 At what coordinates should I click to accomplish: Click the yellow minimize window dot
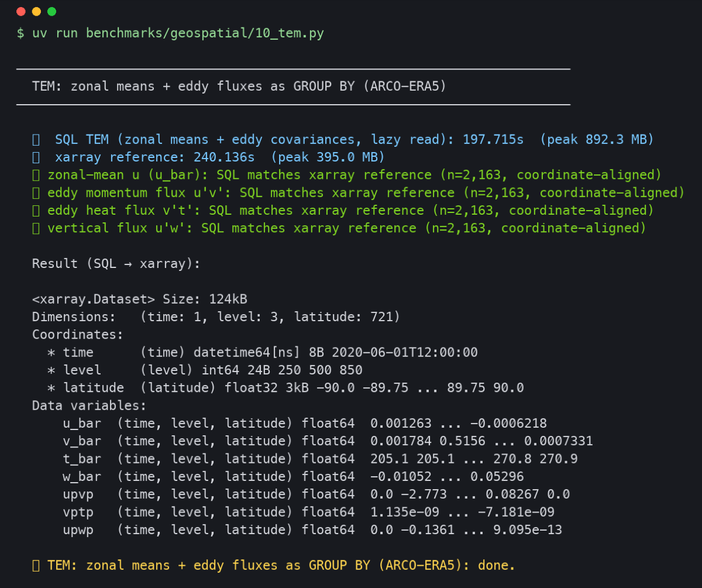coord(36,12)
